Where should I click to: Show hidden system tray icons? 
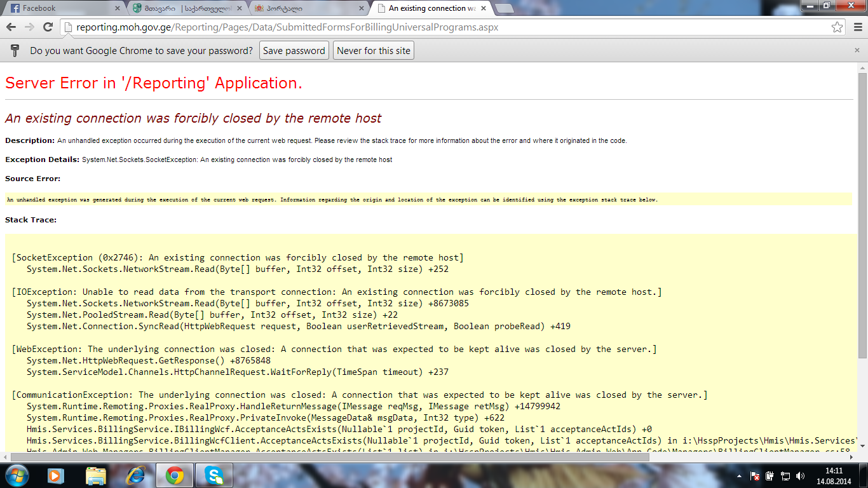(x=738, y=476)
